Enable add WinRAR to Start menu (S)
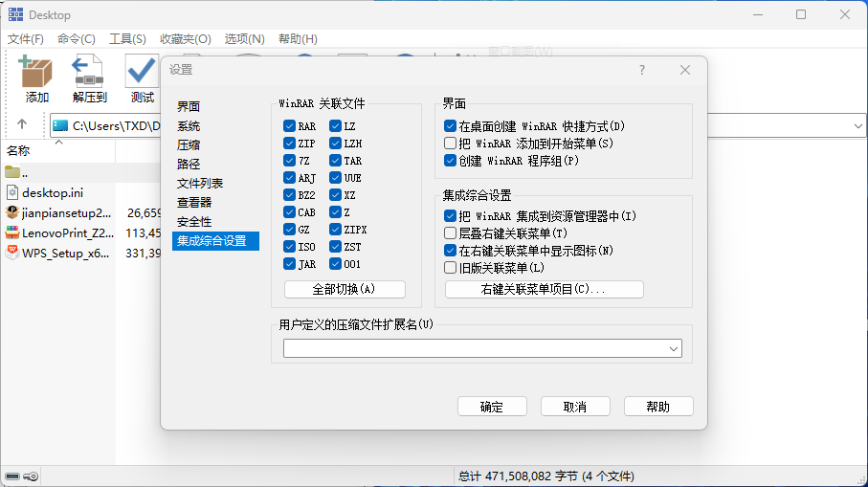This screenshot has height=487, width=868. pos(450,144)
